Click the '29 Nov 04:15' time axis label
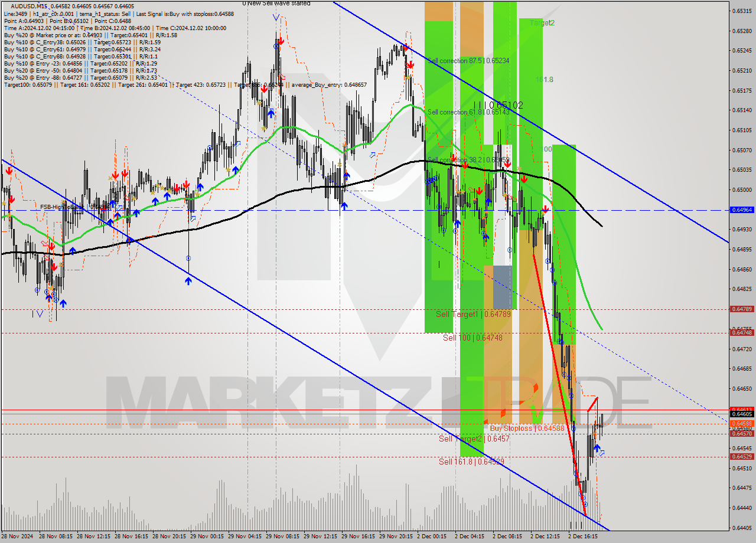The image size is (756, 543). click(245, 537)
